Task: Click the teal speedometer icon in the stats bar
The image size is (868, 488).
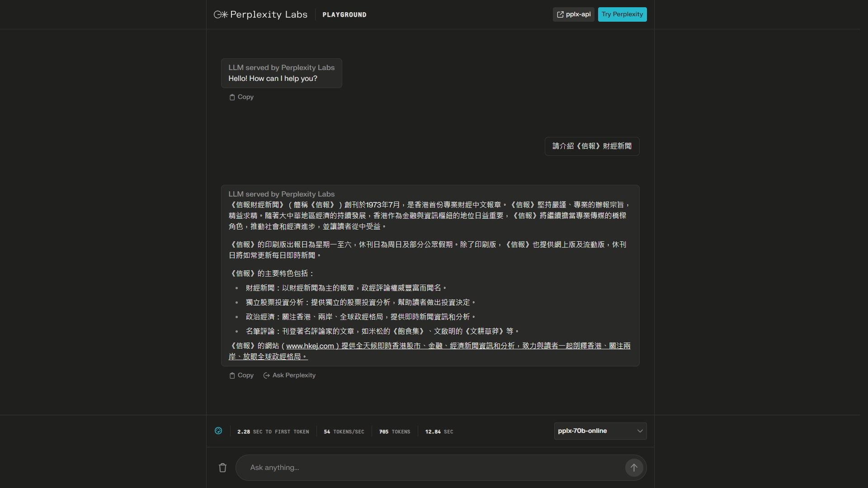Action: click(218, 432)
